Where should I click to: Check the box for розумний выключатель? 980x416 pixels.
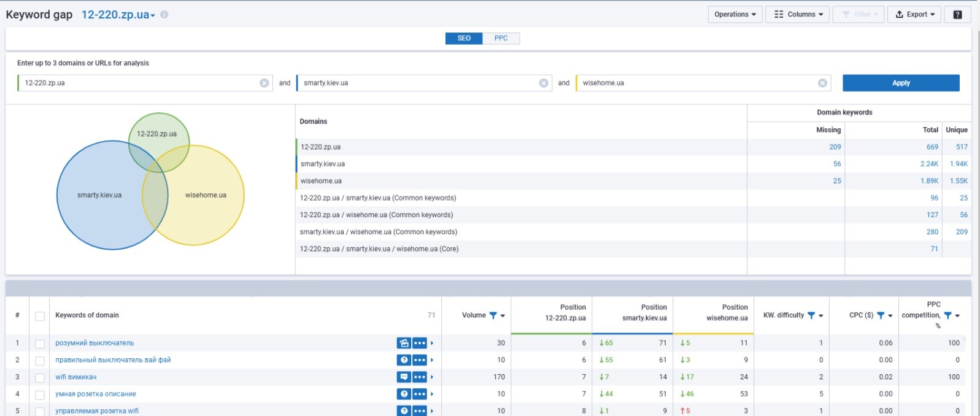click(40, 344)
